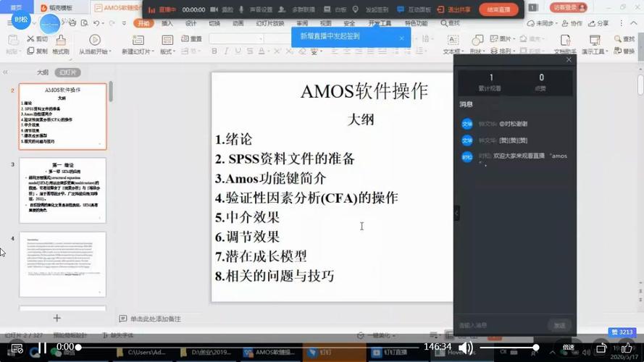The image size is (644, 362).
Task: Click the Find (查找) magnifier in ribbon
Action: [x=618, y=38]
